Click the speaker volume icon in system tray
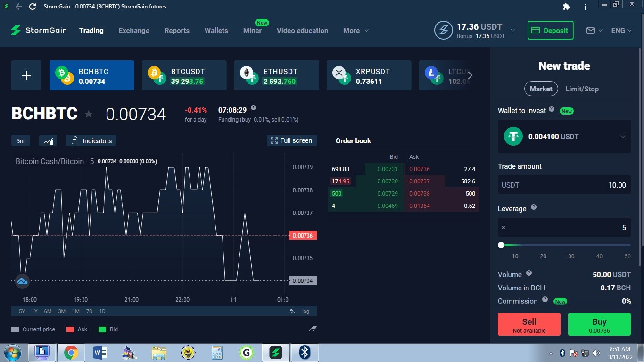The height and width of the screenshot is (362, 644). coord(596,353)
